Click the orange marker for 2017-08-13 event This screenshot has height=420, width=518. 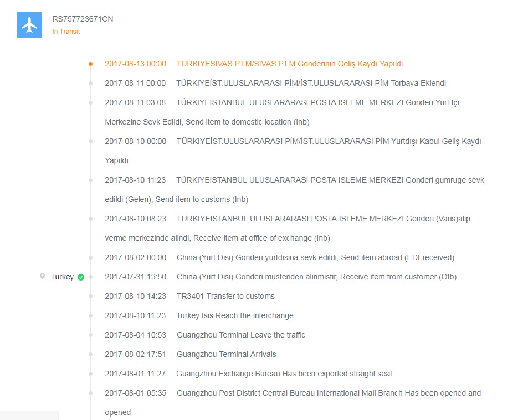pyautogui.click(x=90, y=64)
